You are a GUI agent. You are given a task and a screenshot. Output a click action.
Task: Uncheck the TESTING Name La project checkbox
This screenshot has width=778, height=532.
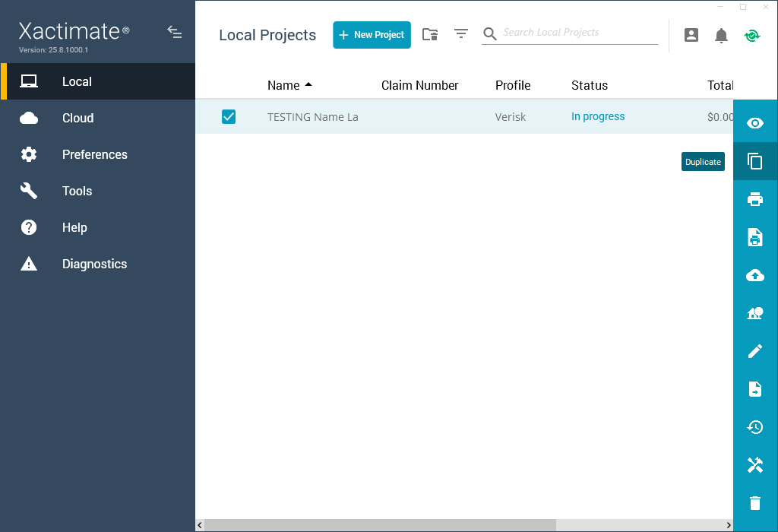pyautogui.click(x=229, y=116)
